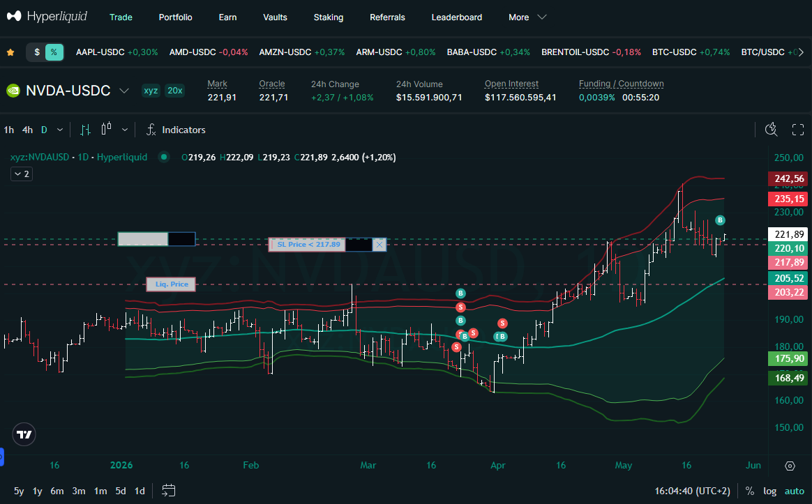Set chart interval to D

click(44, 130)
